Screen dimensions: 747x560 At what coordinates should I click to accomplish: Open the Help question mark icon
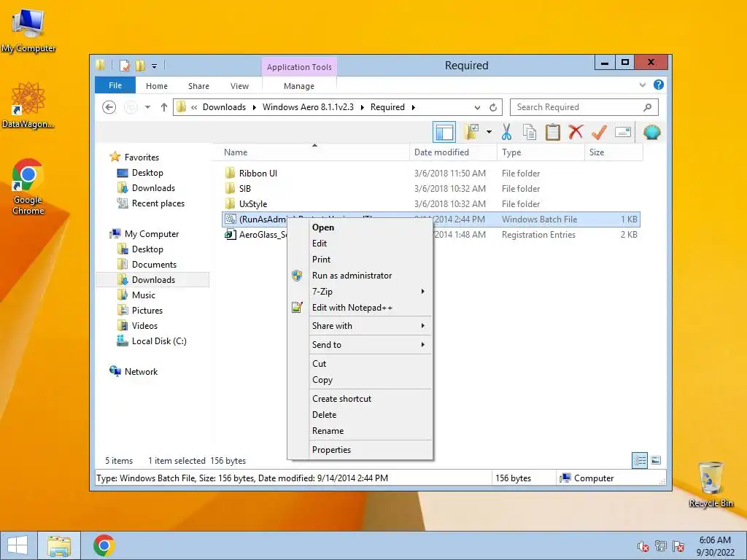pos(659,85)
